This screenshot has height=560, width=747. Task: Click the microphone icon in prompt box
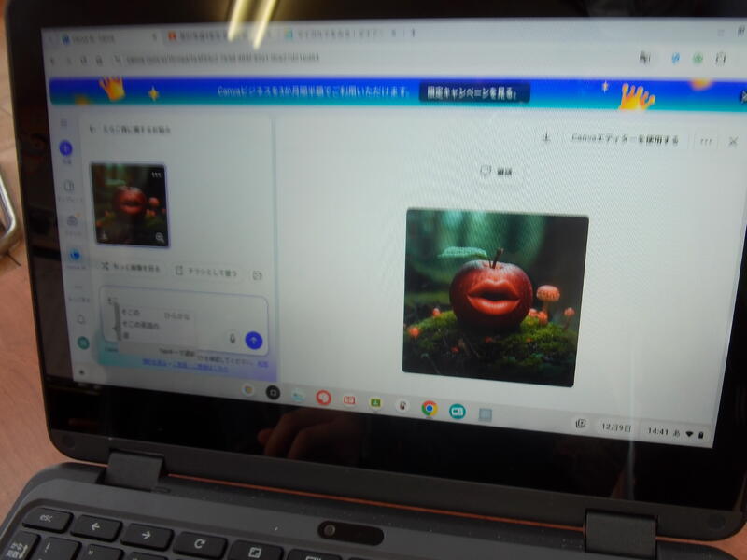coord(232,339)
